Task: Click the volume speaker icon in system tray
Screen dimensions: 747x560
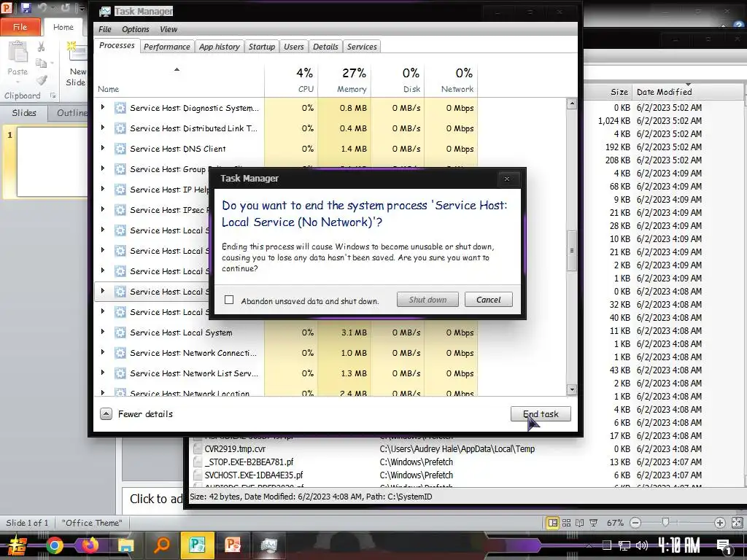Action: (x=641, y=545)
